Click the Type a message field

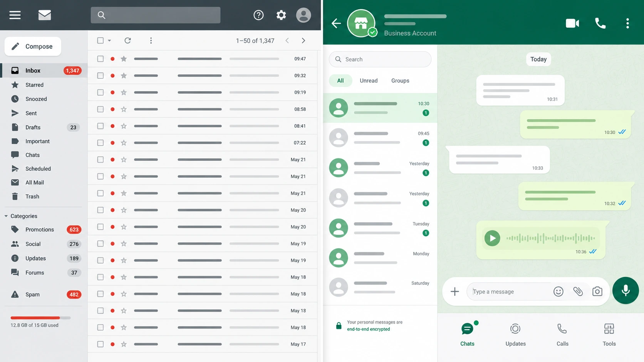tap(509, 292)
